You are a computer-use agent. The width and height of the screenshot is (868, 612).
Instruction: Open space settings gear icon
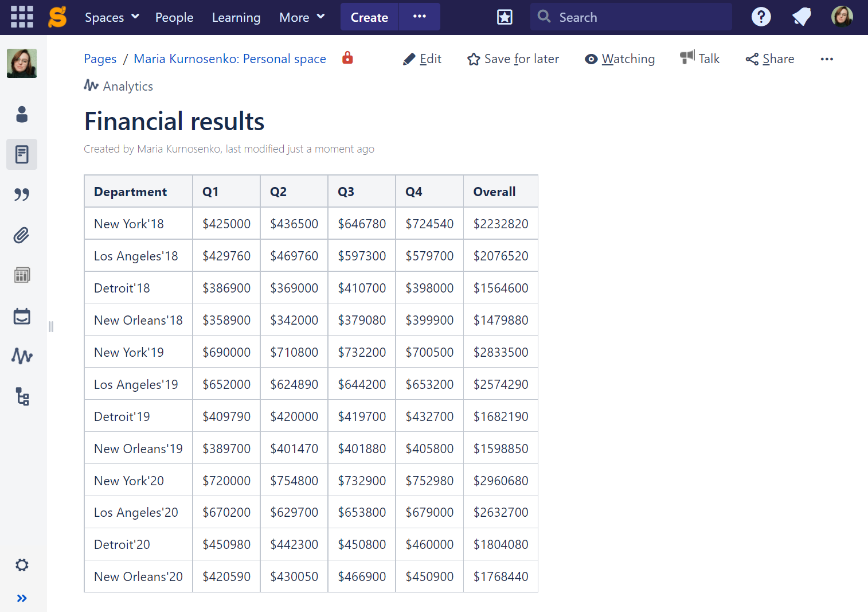point(22,565)
